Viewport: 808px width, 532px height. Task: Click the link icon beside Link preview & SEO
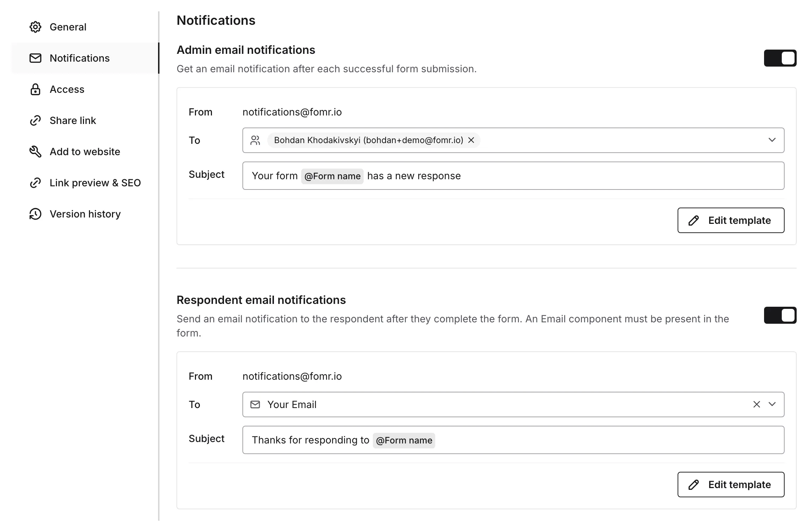(35, 183)
